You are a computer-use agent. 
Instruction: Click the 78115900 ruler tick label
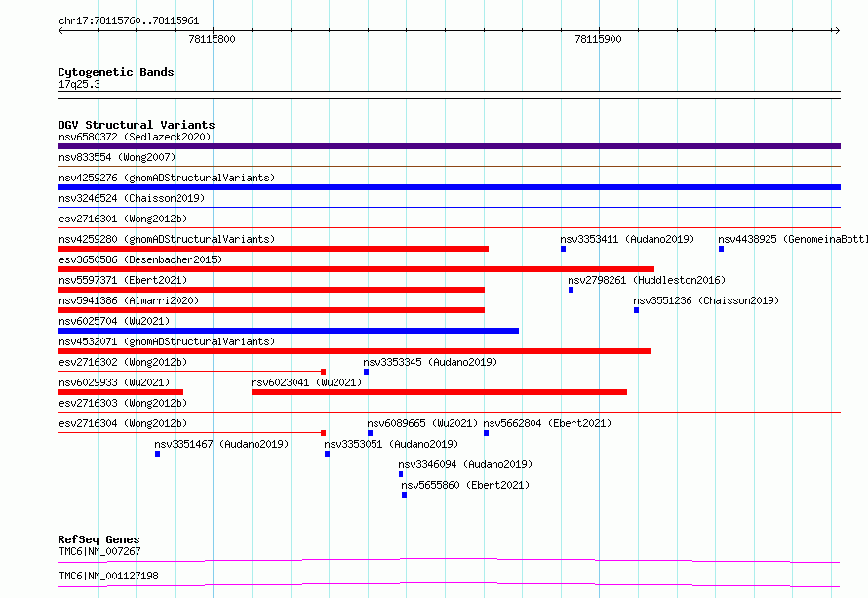click(599, 39)
